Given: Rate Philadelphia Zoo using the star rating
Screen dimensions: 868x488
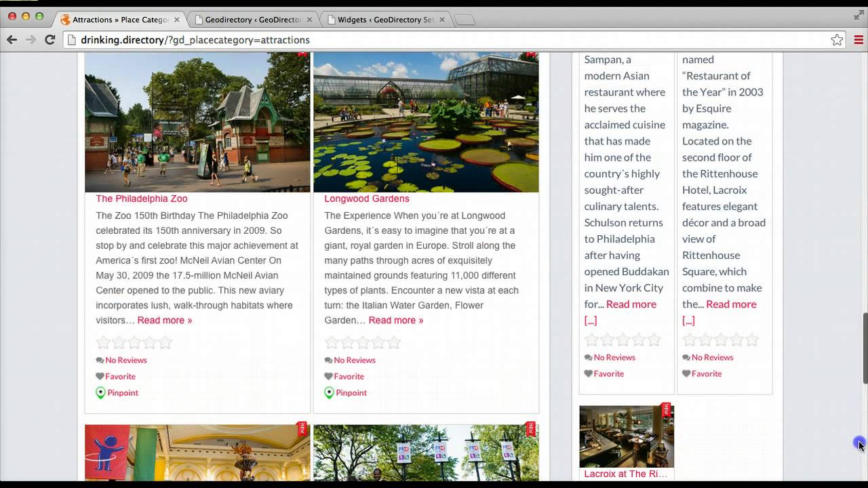Looking at the screenshot, I should point(134,342).
